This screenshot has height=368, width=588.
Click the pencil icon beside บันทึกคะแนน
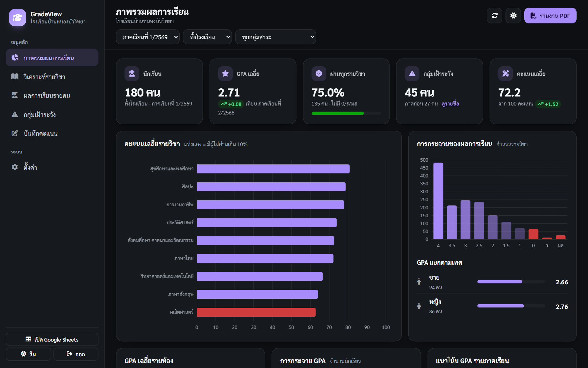click(15, 133)
